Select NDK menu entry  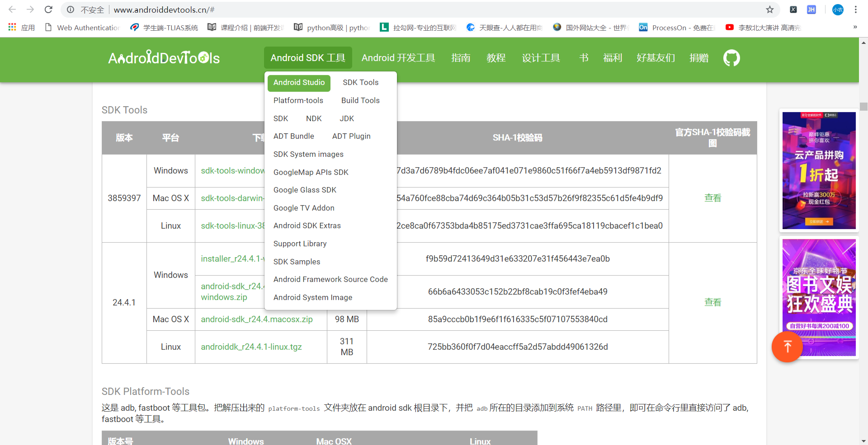pyautogui.click(x=314, y=118)
